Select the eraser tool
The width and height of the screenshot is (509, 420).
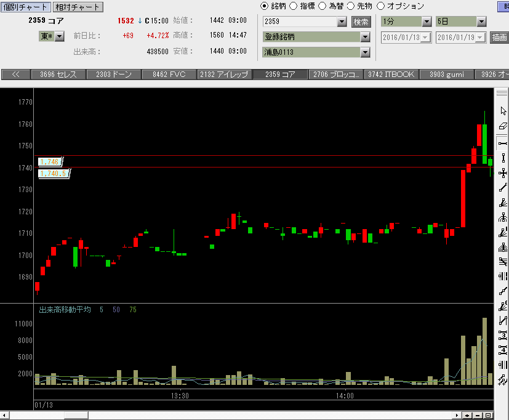(503, 126)
